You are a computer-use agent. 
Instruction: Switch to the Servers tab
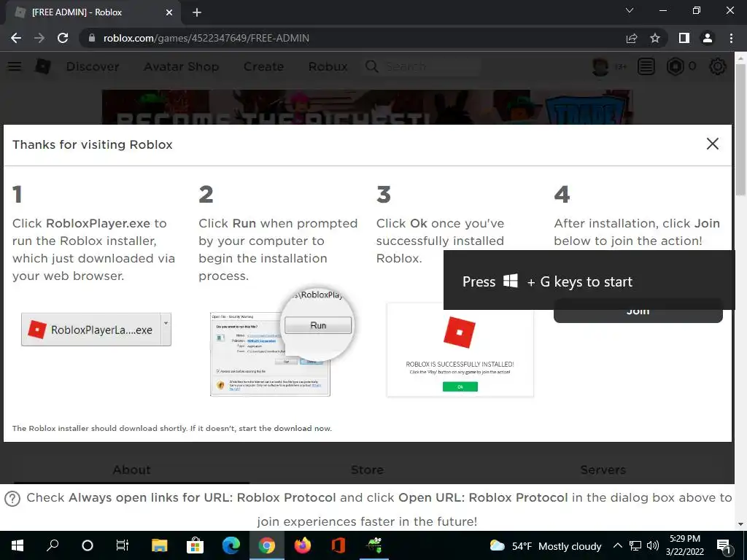(603, 470)
